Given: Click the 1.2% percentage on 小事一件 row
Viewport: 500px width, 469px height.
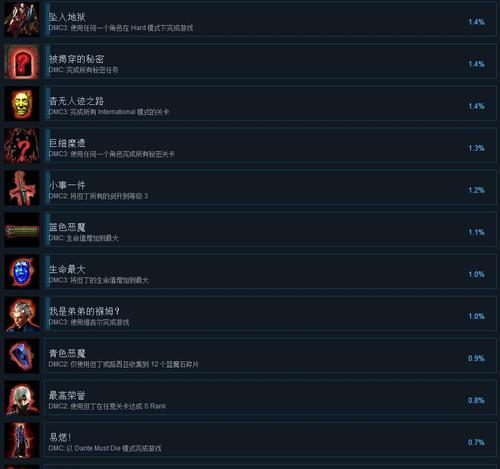Looking at the screenshot, I should point(476,190).
